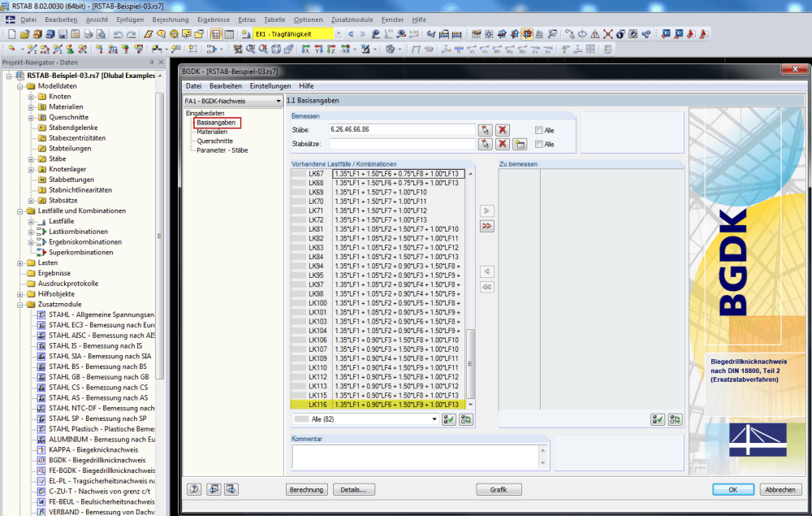Click the help question mark button in BGDK
This screenshot has height=516, width=812.
(194, 489)
